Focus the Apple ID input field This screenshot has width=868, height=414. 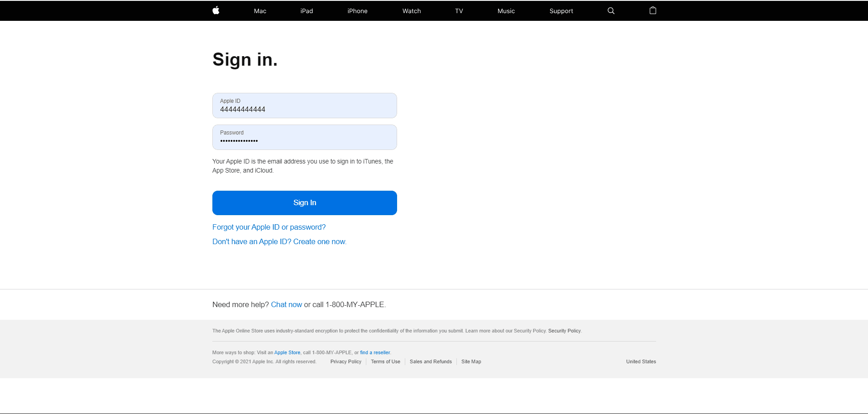304,106
